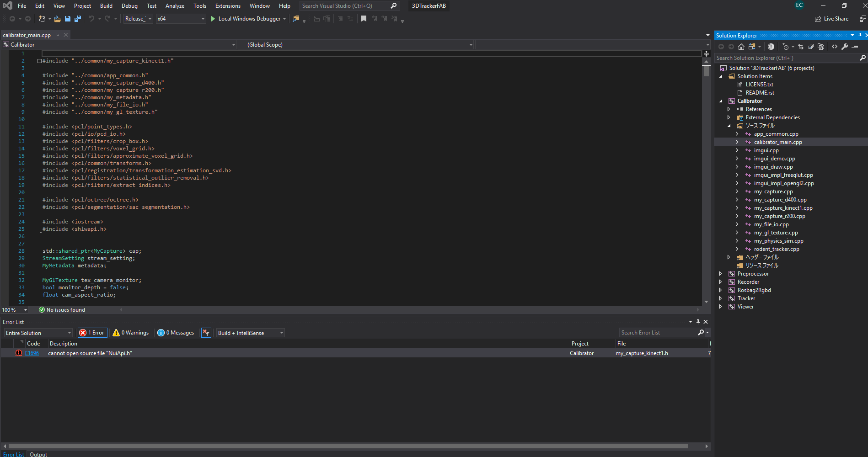Open the Extensions menu
868x457 pixels.
coord(228,6)
